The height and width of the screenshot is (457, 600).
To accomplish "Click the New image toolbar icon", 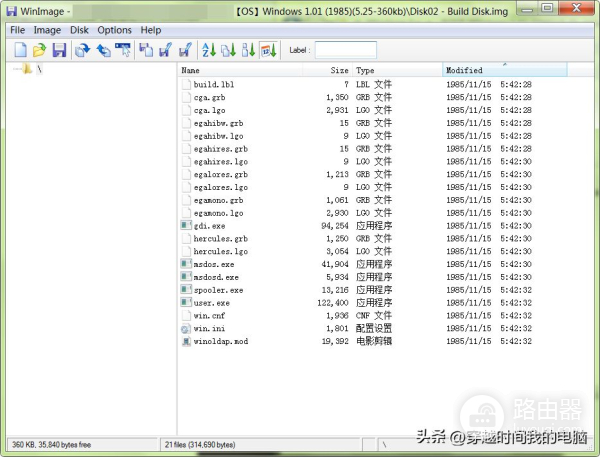I will point(20,50).
